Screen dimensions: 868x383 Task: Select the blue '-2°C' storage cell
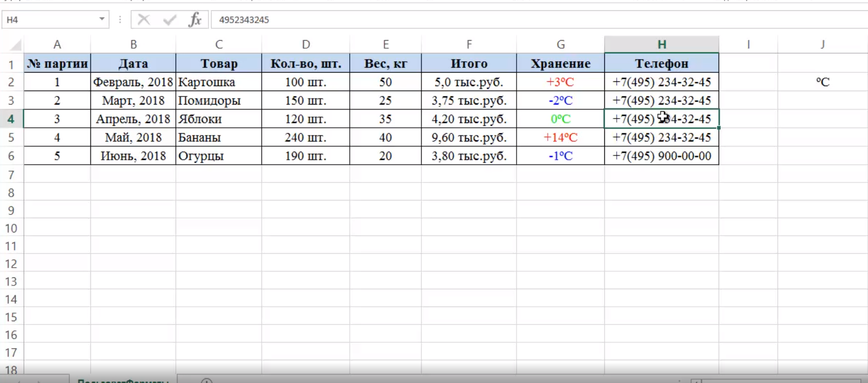coord(560,100)
